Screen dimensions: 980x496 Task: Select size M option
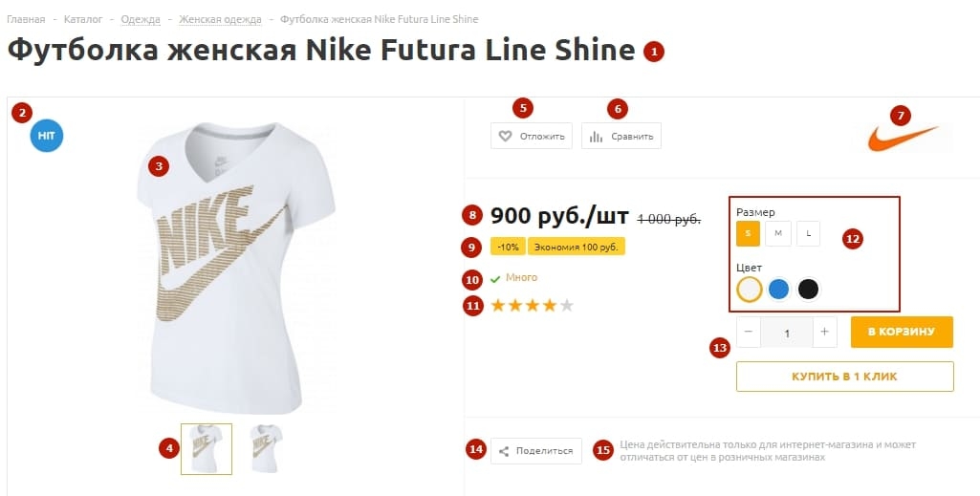778,233
